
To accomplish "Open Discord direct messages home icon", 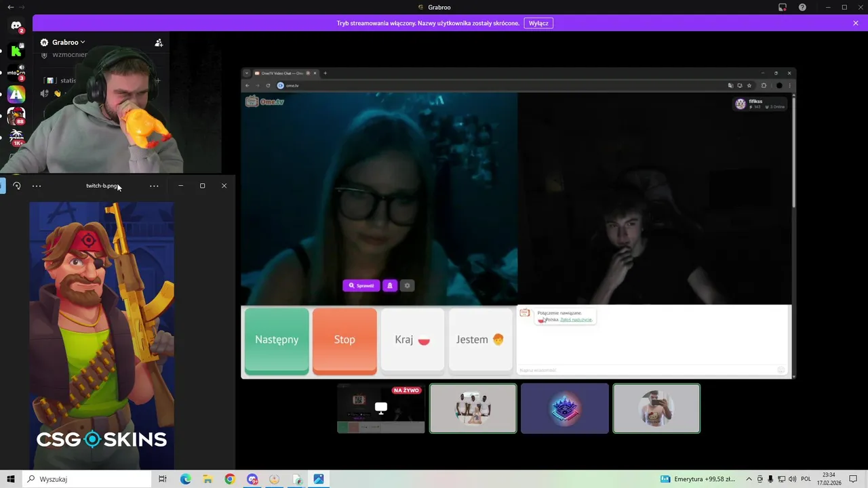I will 16,26.
